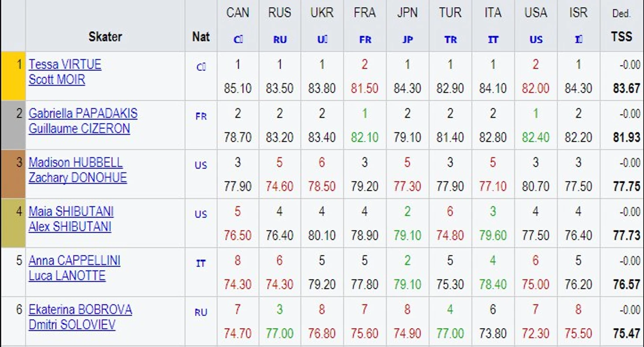This screenshot has height=347, width=644.
Task: Click the JP flag icon under JPN header
Action: tap(408, 40)
